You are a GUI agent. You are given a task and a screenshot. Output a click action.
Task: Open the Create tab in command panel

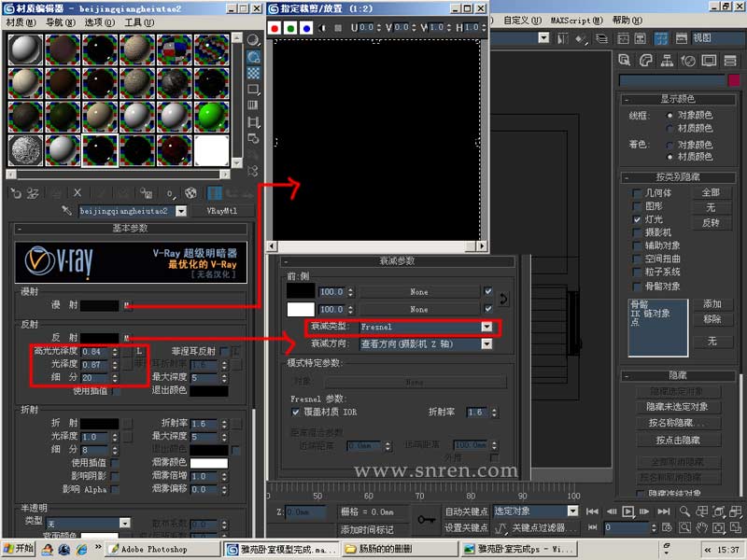point(625,60)
